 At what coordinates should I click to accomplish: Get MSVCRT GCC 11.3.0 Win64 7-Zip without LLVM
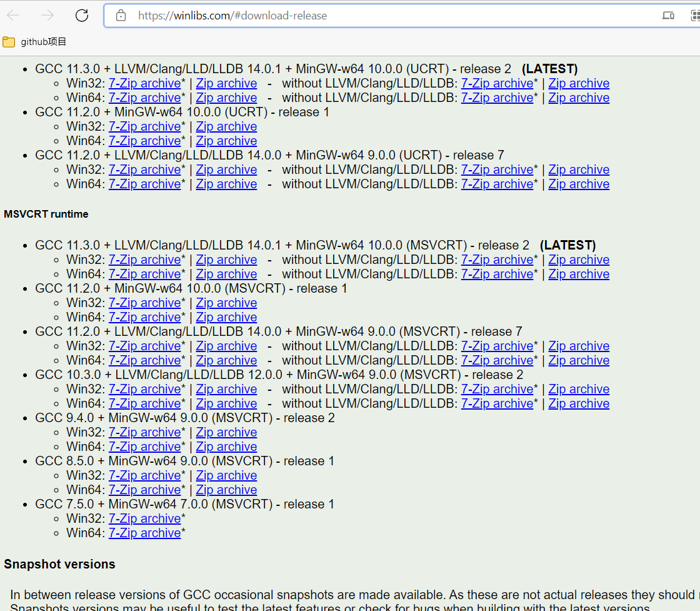point(497,275)
